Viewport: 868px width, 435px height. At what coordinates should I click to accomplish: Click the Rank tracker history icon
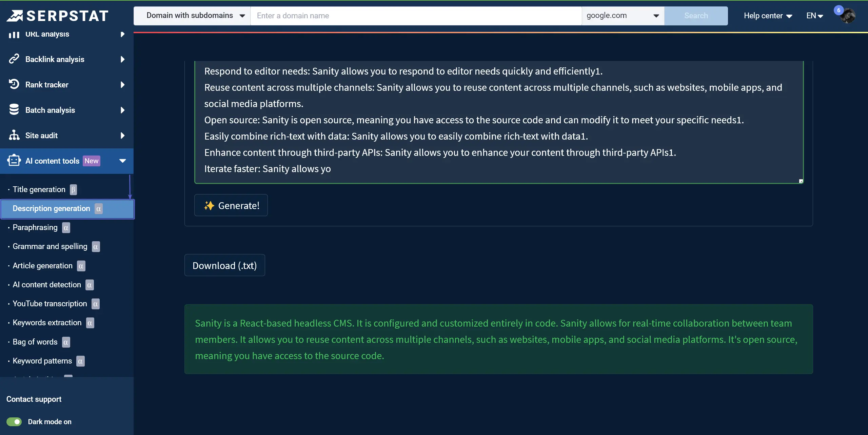14,84
